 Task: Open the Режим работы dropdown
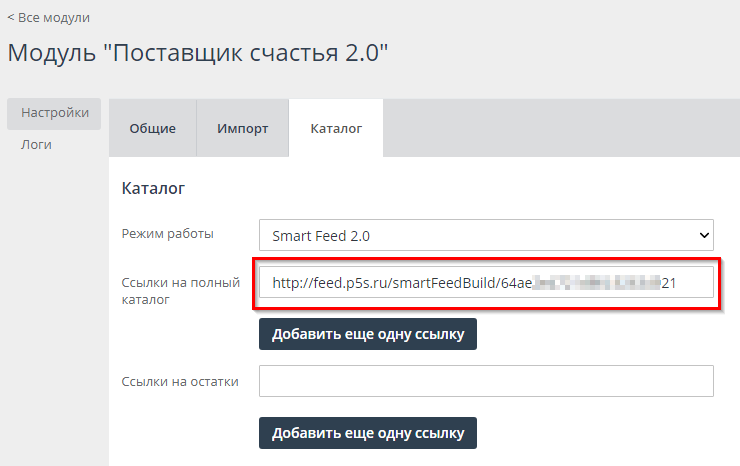point(485,236)
